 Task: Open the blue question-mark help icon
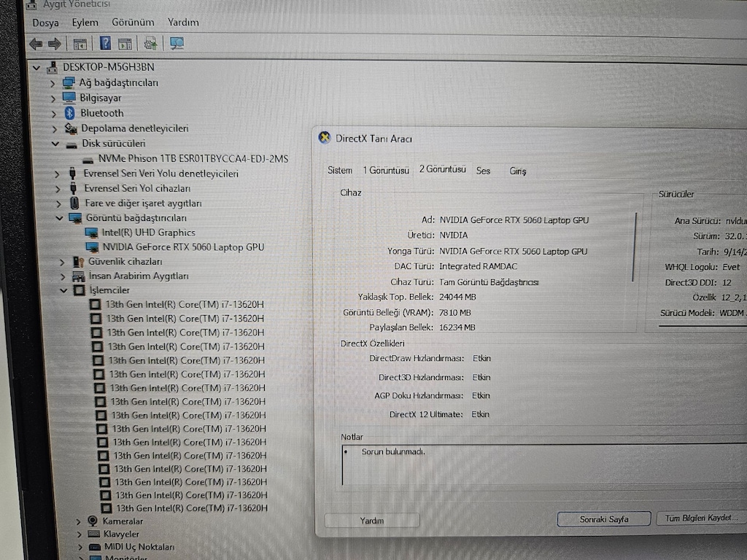coord(105,44)
